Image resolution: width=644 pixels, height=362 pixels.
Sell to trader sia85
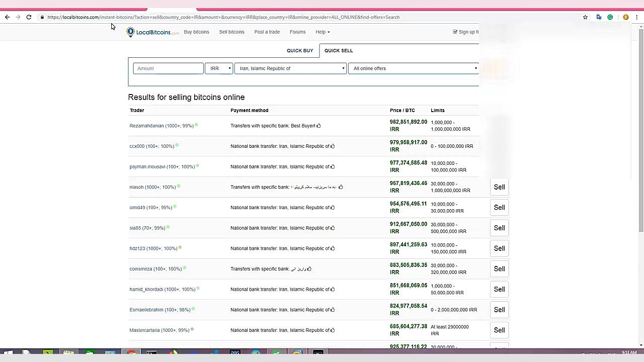point(499,228)
